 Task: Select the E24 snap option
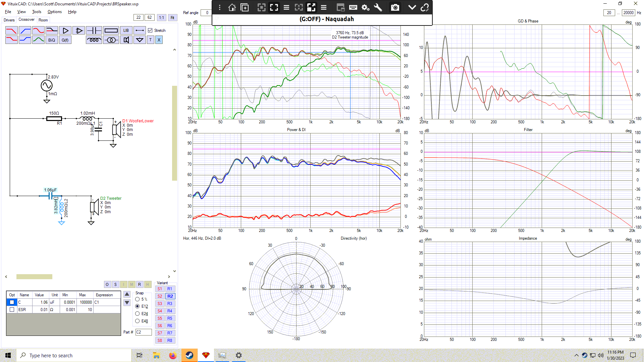(138, 314)
